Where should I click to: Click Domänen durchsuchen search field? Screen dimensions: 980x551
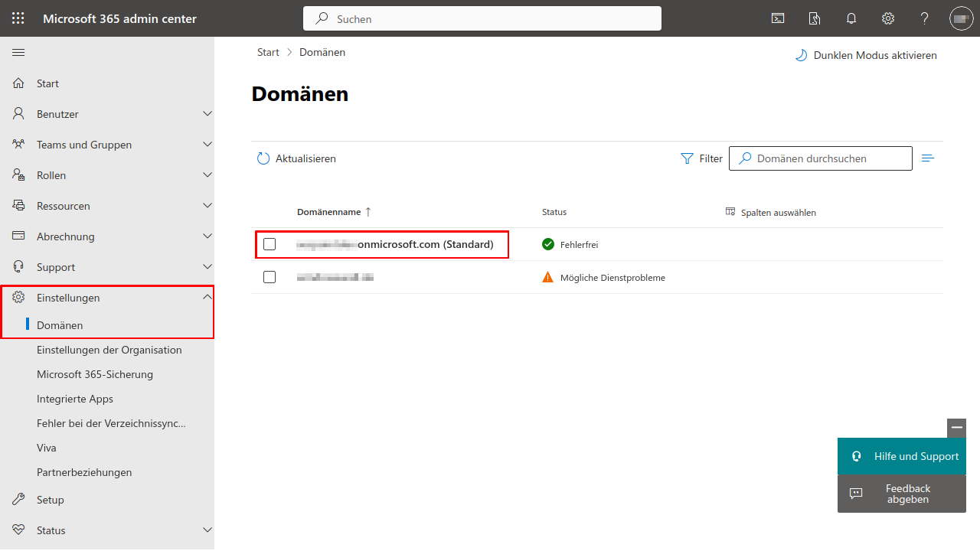[821, 158]
